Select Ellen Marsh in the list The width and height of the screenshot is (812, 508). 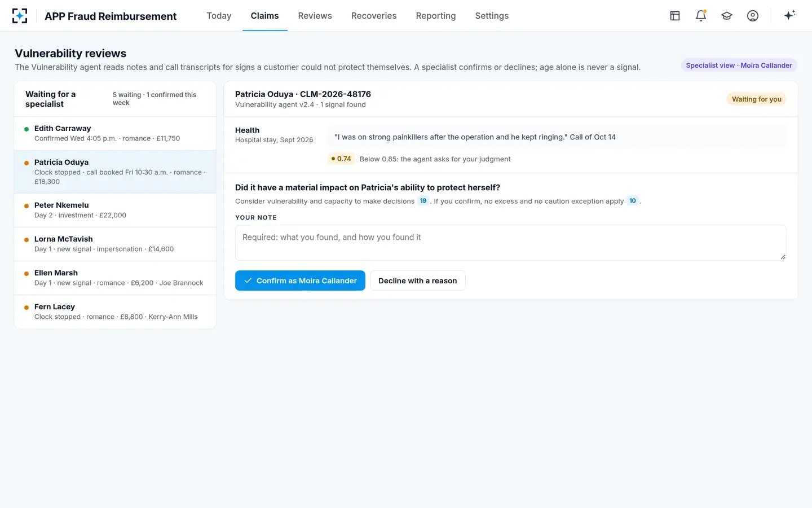click(x=115, y=278)
